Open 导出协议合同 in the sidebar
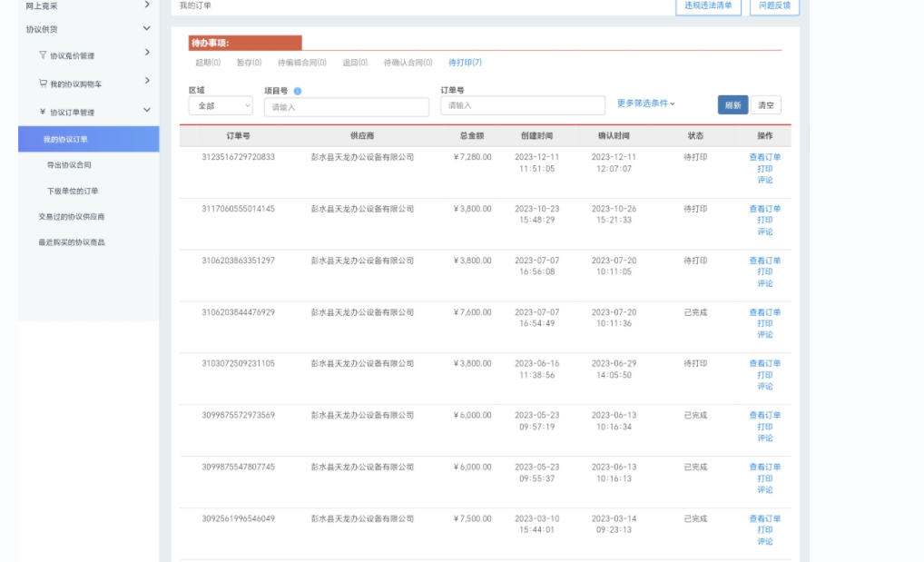Screen dimensions: 924x562 (69, 165)
